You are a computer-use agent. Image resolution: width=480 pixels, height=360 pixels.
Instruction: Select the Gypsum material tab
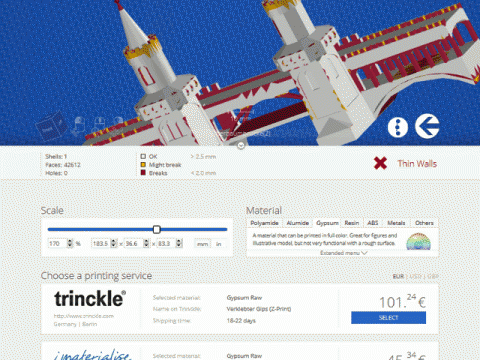(327, 223)
